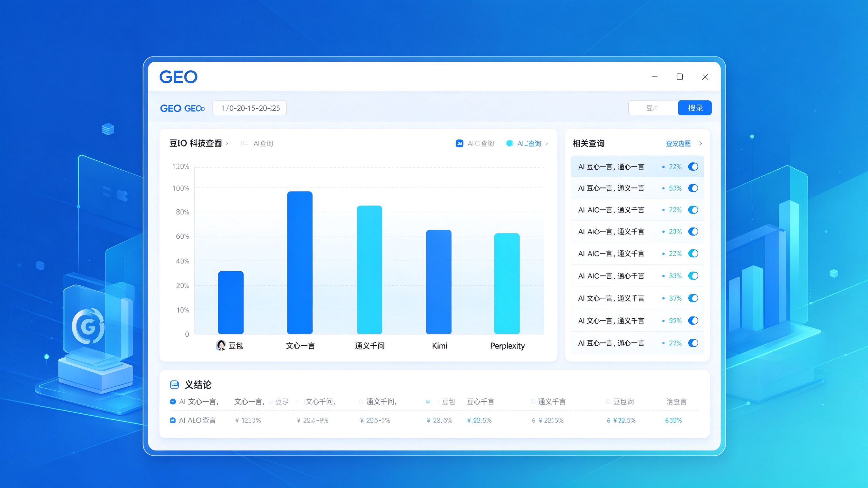This screenshot has height=488, width=868.
Task: Click the 通义千问 cyan bar
Action: pyautogui.click(x=370, y=270)
